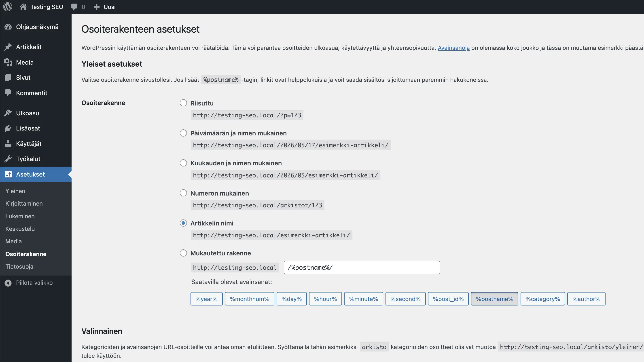Click the Ohjausnäkymä dashboard icon
Image resolution: width=644 pixels, height=362 pixels.
(8, 27)
